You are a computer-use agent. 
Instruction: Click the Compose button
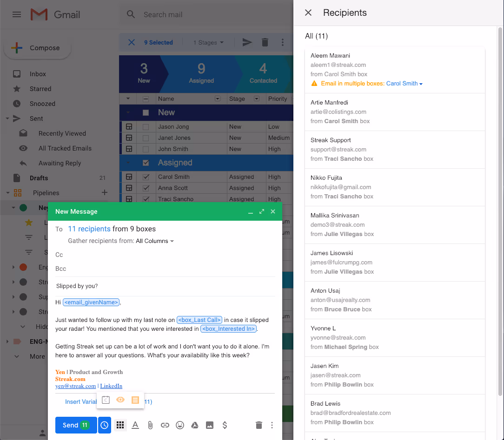pyautogui.click(x=37, y=48)
